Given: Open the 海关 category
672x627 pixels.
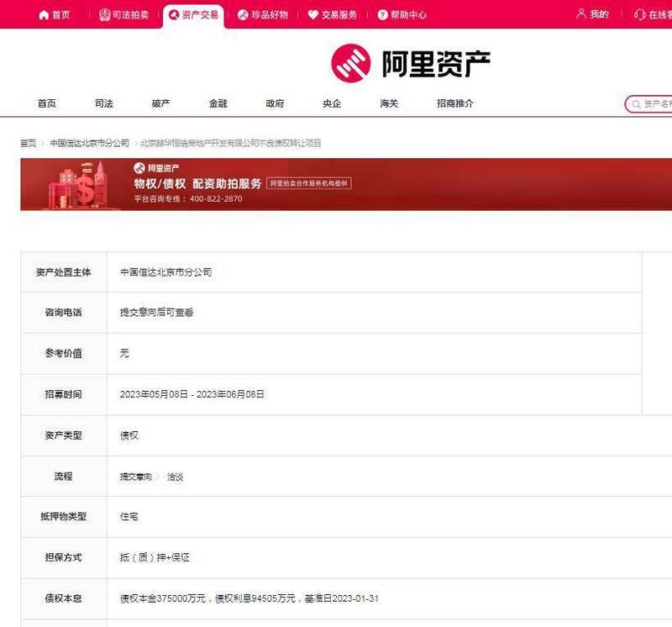Looking at the screenshot, I should click(x=389, y=103).
